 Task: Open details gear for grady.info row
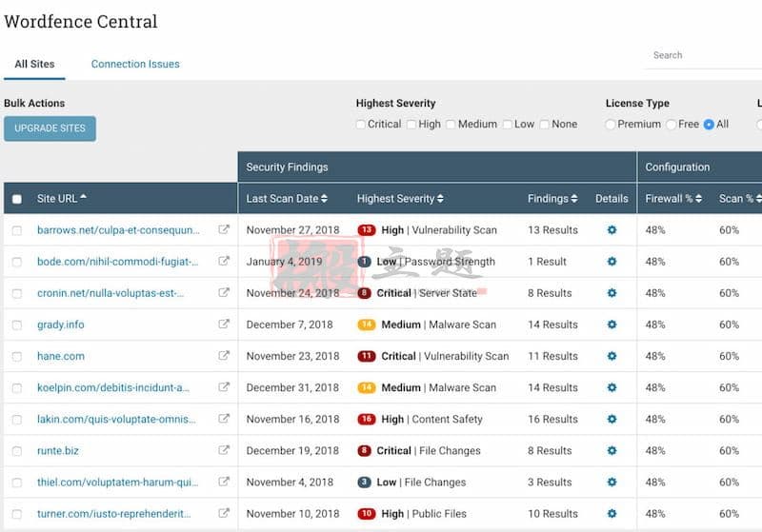(612, 325)
